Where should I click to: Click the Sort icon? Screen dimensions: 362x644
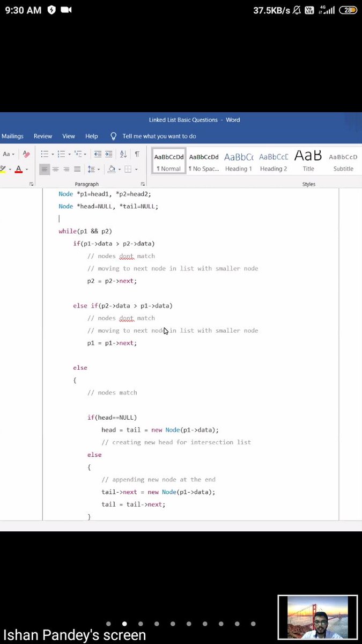(x=123, y=154)
